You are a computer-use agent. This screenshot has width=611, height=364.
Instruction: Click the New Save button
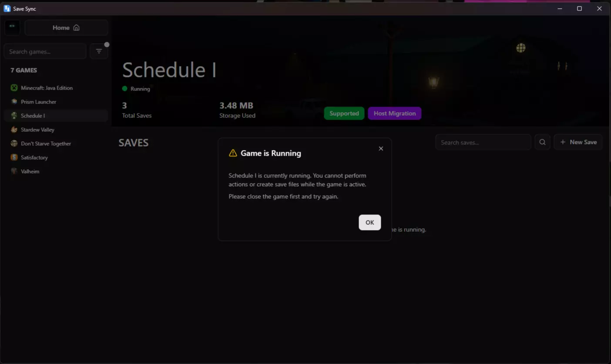click(x=578, y=142)
